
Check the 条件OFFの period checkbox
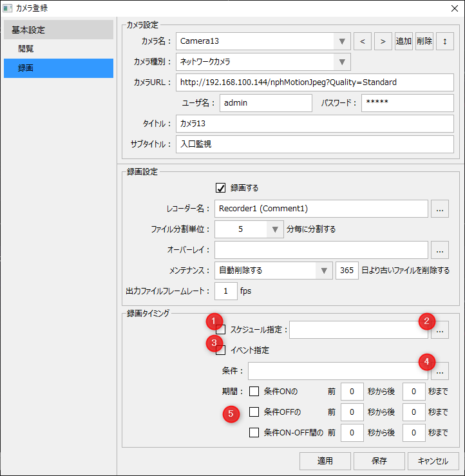coord(254,412)
